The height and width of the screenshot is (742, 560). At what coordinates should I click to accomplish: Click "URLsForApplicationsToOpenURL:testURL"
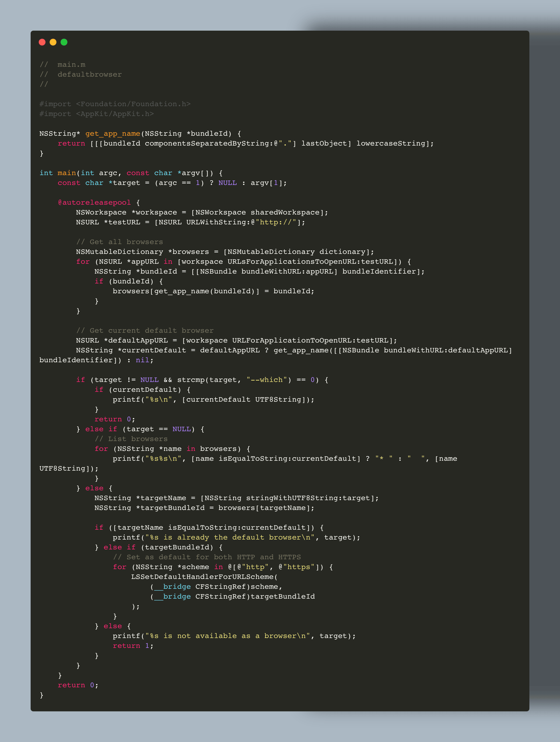[310, 262]
